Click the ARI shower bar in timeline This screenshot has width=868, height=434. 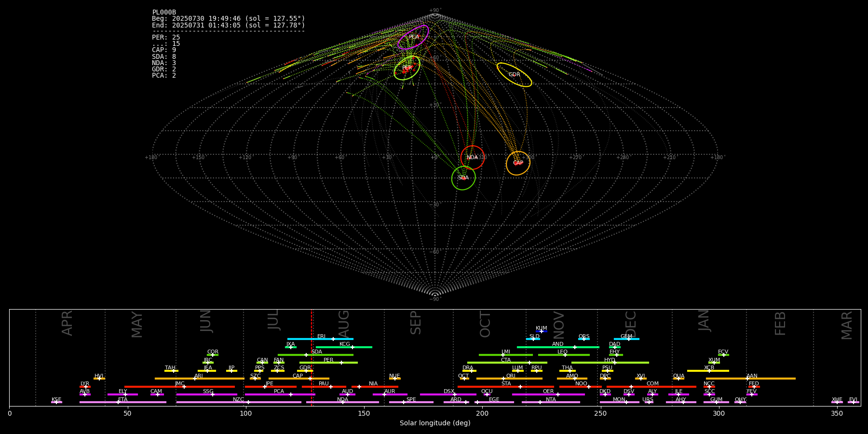click(x=200, y=379)
